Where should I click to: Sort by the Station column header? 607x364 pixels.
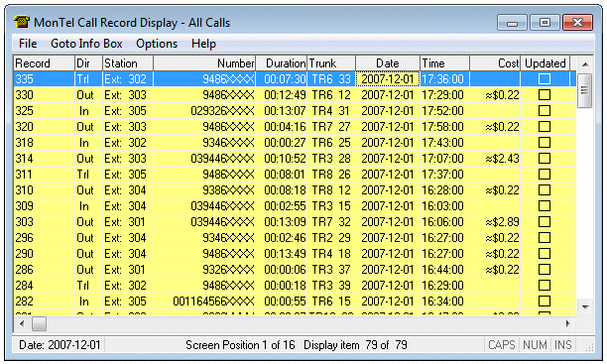pos(128,63)
